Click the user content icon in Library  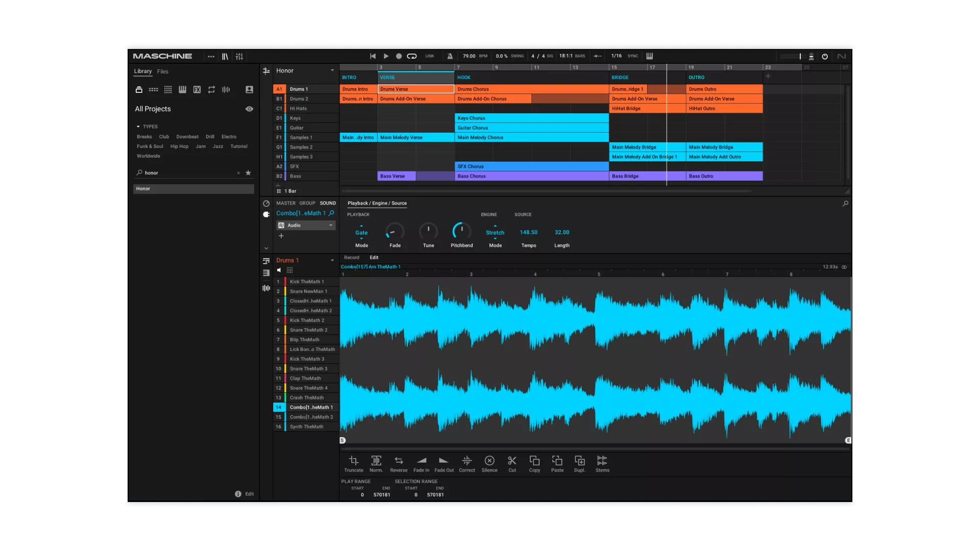click(x=250, y=89)
